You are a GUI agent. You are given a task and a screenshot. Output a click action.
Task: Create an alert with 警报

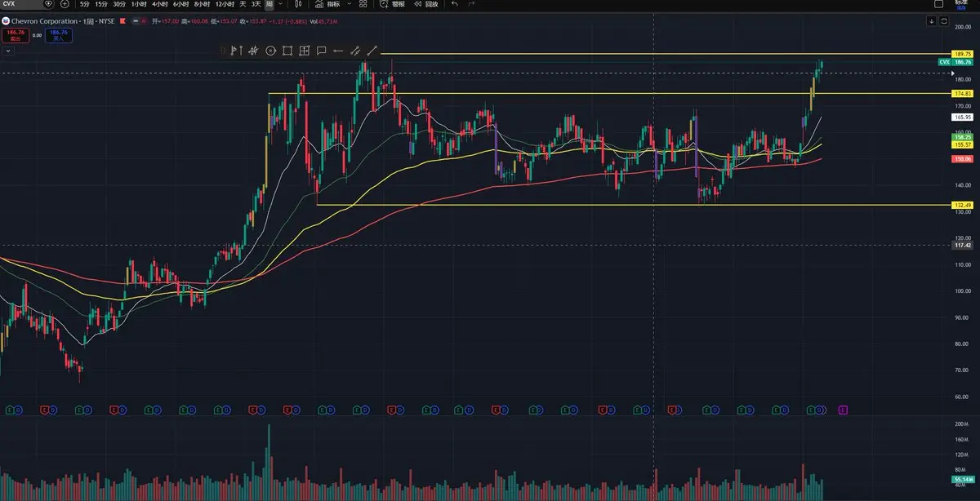tap(392, 4)
